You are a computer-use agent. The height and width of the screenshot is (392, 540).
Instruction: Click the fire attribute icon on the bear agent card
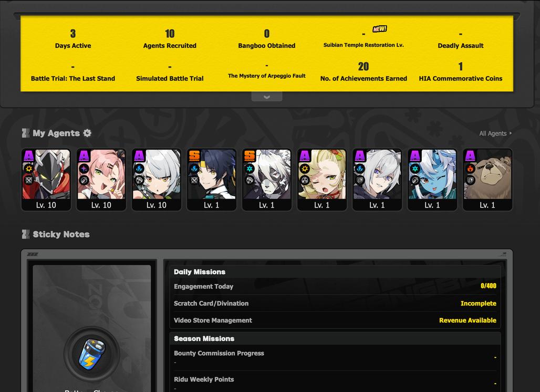pos(470,169)
